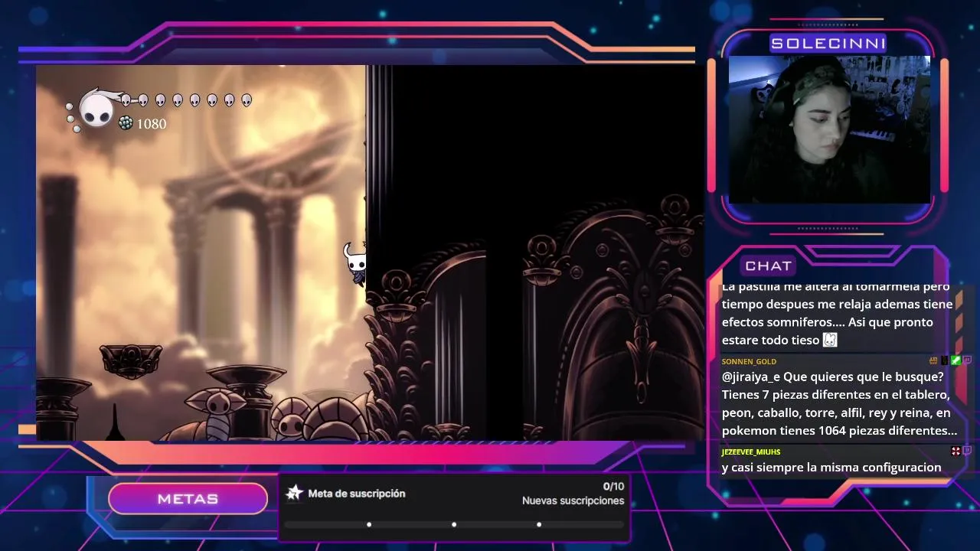The image size is (980, 551).
Task: Click the bunny emoji in the chat message
Action: pos(830,340)
